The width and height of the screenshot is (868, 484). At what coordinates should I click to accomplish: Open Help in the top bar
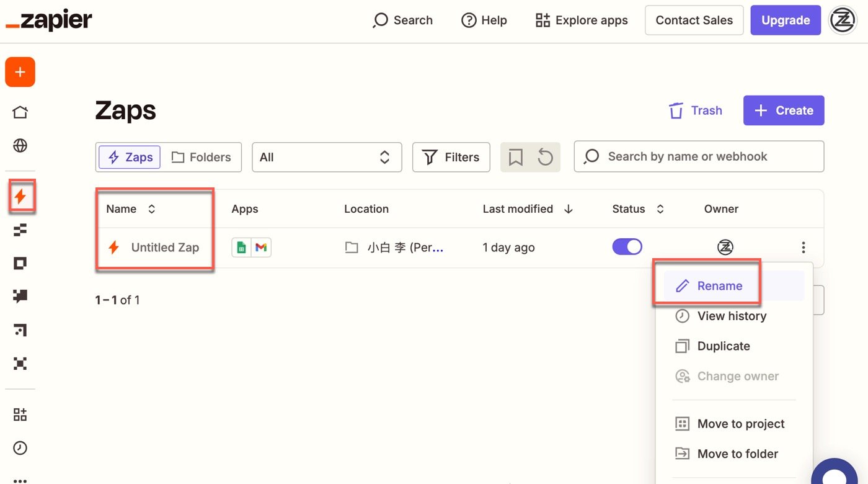(x=484, y=20)
